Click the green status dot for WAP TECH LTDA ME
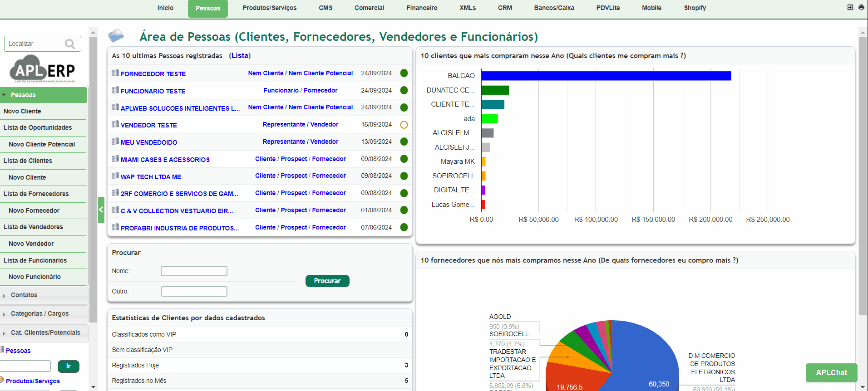Image resolution: width=868 pixels, height=391 pixels. 404,176
